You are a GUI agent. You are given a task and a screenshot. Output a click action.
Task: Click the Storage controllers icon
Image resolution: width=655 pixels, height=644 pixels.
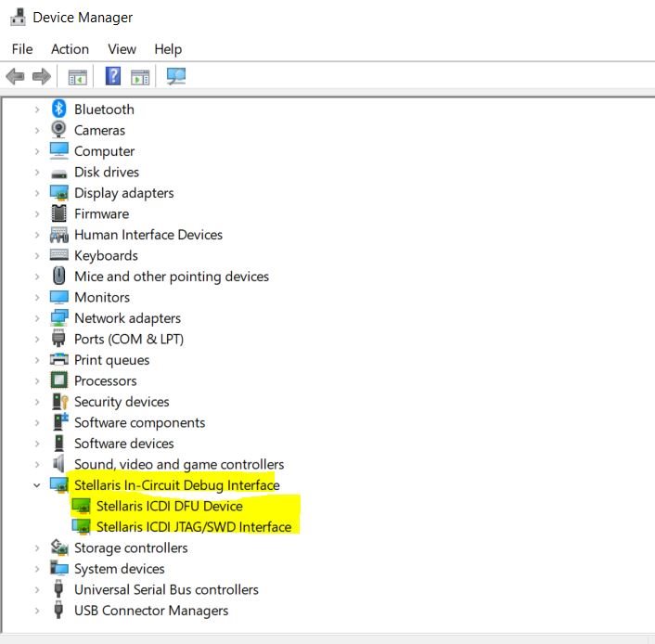pyautogui.click(x=59, y=547)
